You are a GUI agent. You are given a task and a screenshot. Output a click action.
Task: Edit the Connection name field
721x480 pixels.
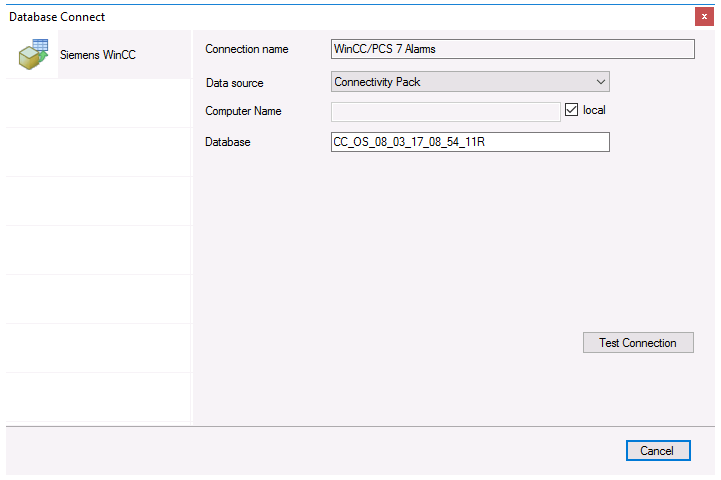512,49
